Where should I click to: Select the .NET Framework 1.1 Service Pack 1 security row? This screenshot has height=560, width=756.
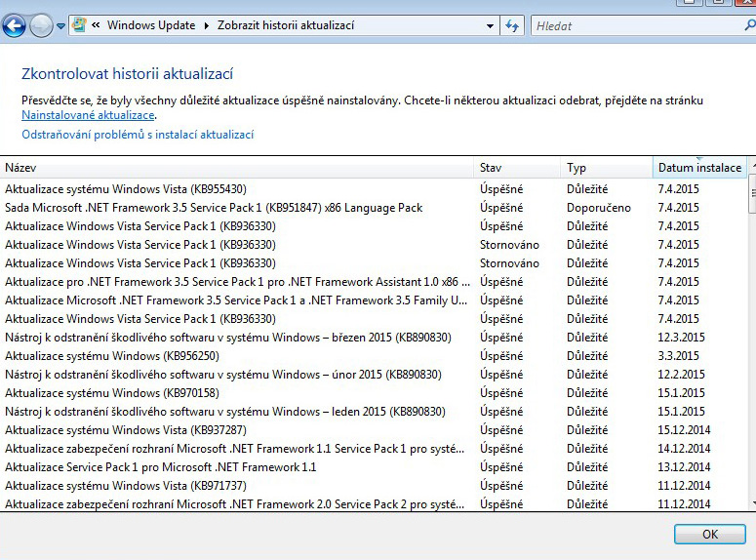[x=374, y=449]
